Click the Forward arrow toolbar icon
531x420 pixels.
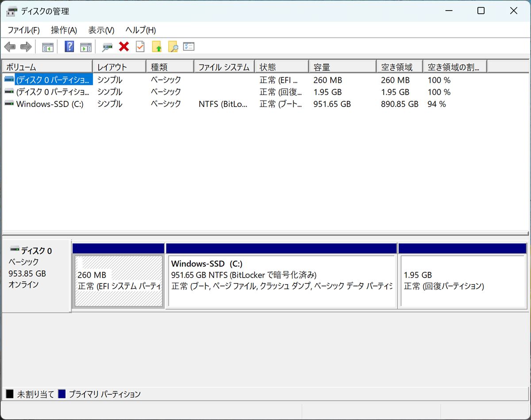tap(26, 46)
